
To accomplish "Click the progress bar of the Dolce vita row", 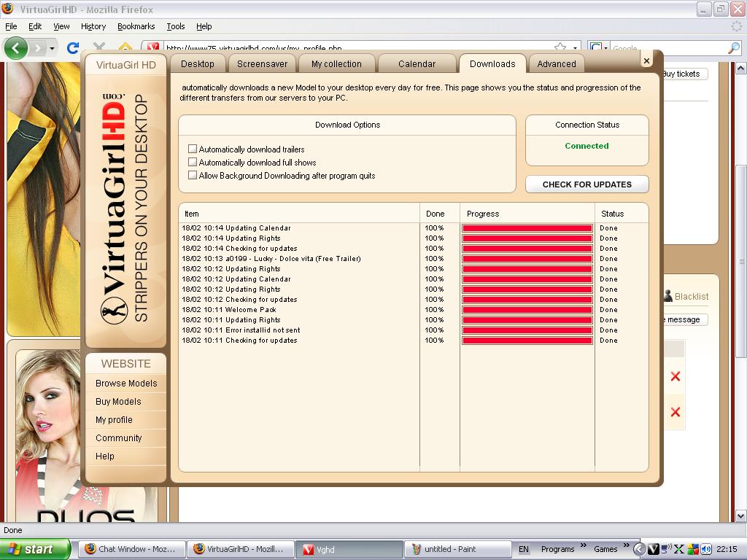I will (x=527, y=259).
